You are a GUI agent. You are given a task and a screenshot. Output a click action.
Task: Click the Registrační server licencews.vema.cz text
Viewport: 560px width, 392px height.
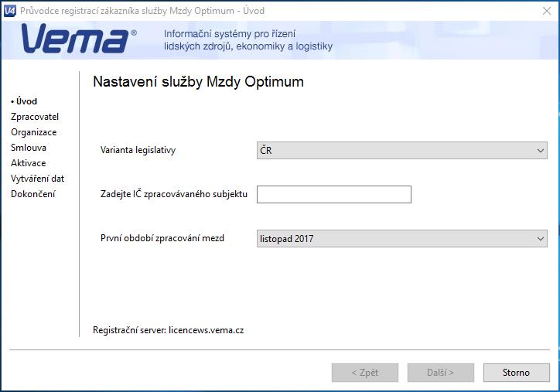click(x=168, y=330)
